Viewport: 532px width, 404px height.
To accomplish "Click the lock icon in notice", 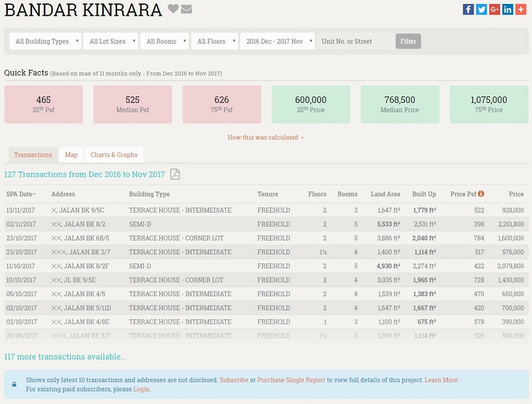I will (x=14, y=384).
